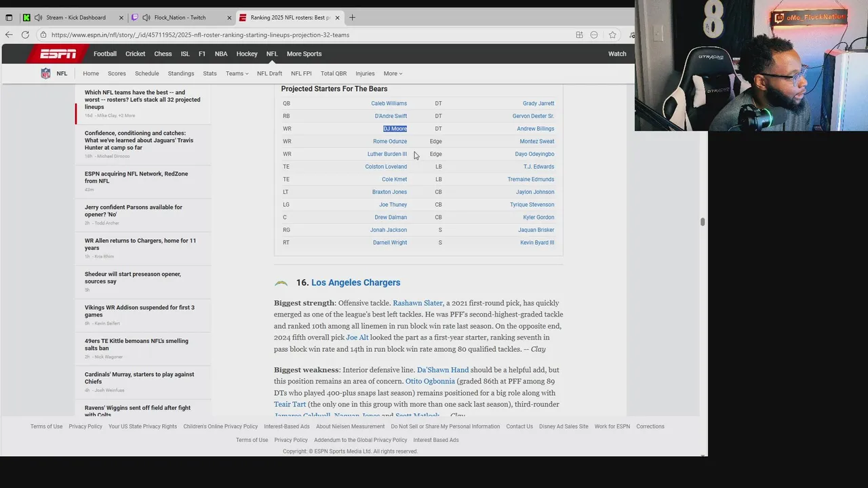Open the tab actions menu icon

coord(9,18)
